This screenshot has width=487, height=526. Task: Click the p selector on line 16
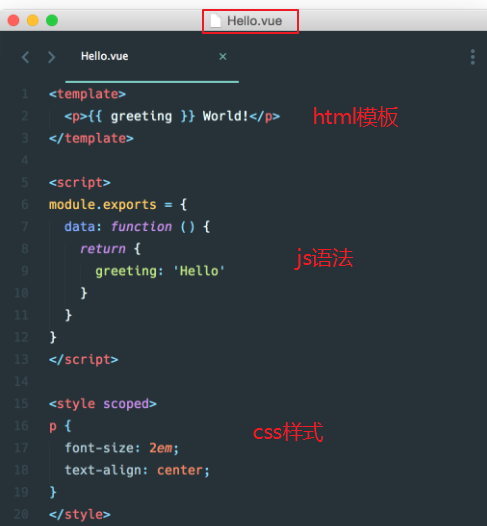tap(53, 427)
